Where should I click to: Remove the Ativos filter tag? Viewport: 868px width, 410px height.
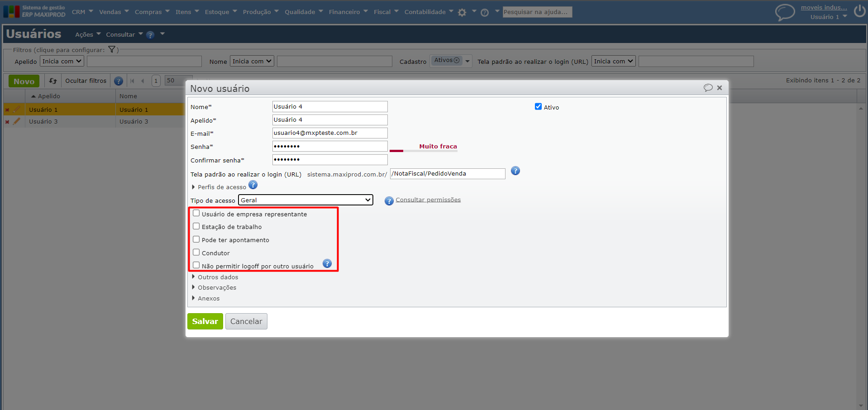pos(456,60)
